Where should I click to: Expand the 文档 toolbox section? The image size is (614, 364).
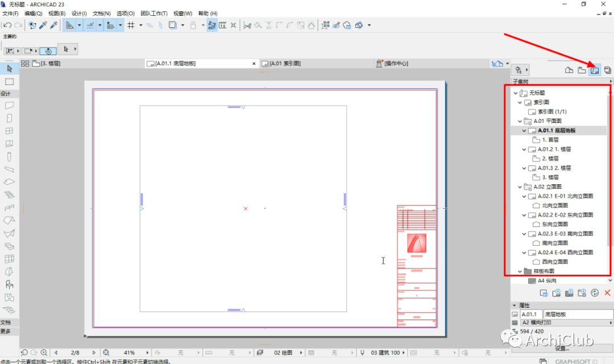point(10,322)
